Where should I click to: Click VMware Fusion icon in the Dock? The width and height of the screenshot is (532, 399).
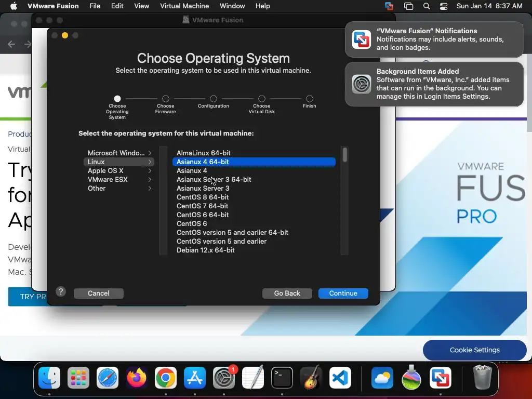441,378
